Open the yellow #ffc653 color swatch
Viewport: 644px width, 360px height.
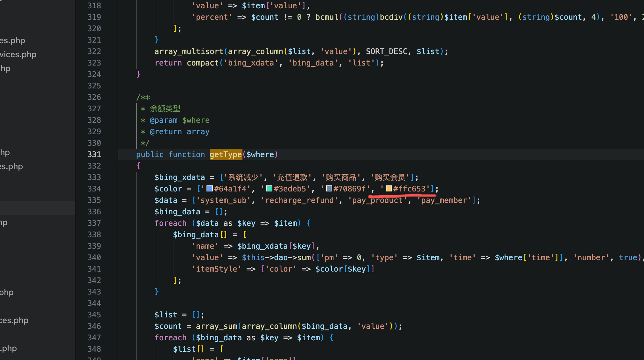pos(389,189)
